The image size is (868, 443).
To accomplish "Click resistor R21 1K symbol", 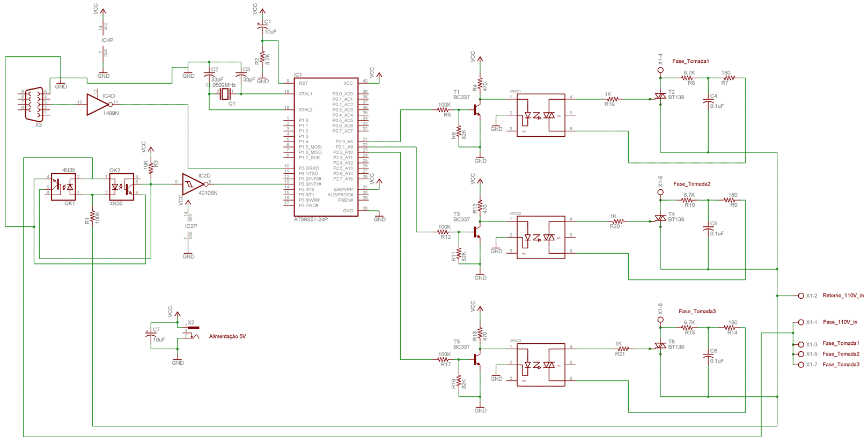I will pos(623,349).
